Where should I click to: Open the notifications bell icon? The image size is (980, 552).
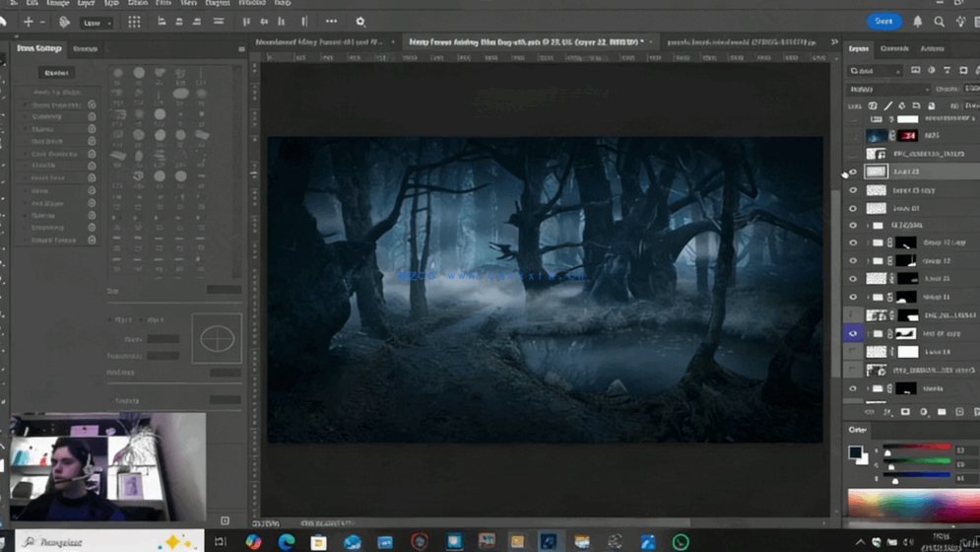[918, 22]
